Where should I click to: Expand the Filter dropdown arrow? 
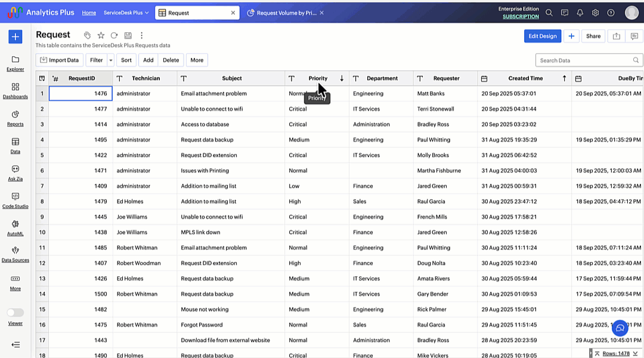(x=110, y=60)
